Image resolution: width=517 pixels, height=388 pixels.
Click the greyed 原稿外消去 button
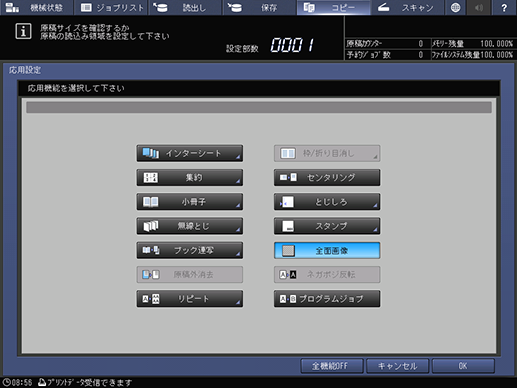tap(190, 275)
